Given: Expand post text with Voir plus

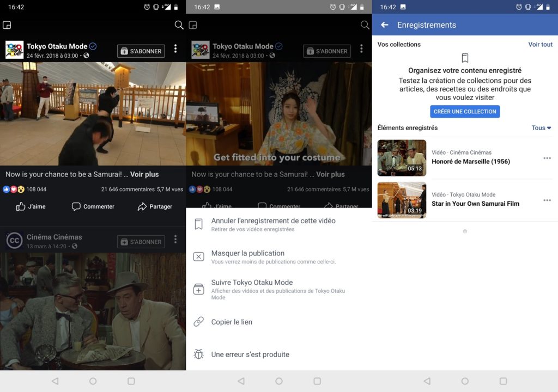Looking at the screenshot, I should pos(144,174).
